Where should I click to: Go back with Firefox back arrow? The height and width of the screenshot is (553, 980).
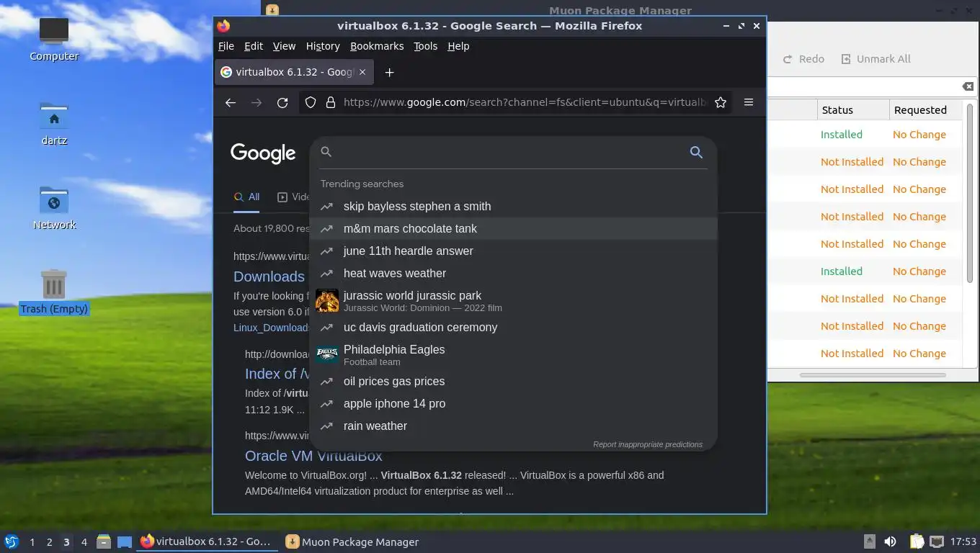(x=231, y=102)
